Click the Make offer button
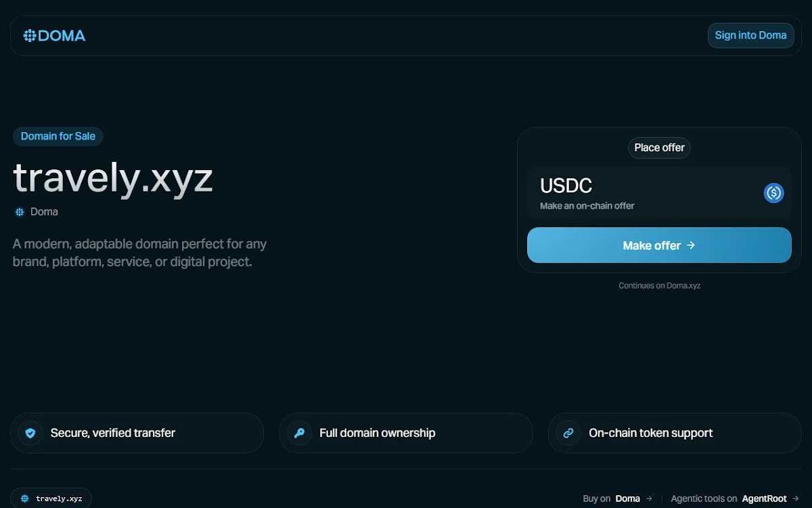The image size is (812, 508). (x=659, y=245)
